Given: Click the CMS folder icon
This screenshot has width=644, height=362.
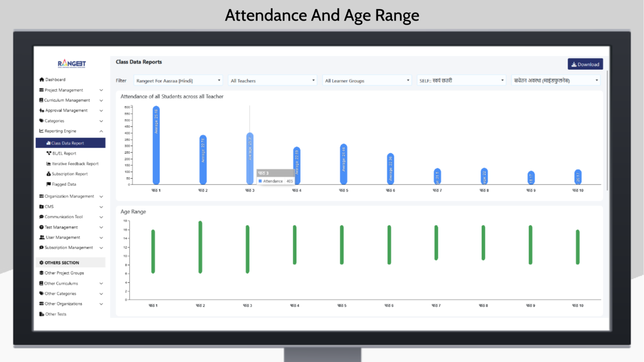Looking at the screenshot, I should pyautogui.click(x=41, y=206).
